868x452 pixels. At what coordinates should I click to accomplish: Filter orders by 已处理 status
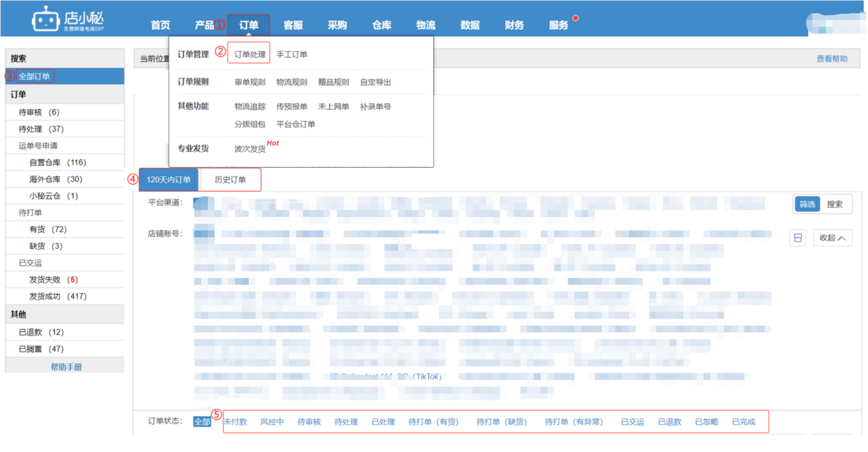pos(383,422)
